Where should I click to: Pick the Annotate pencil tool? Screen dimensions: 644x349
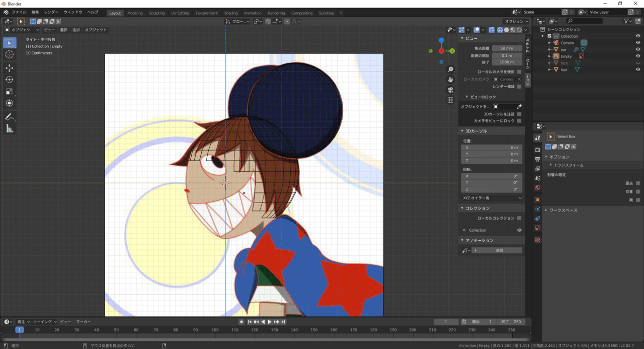[x=10, y=117]
